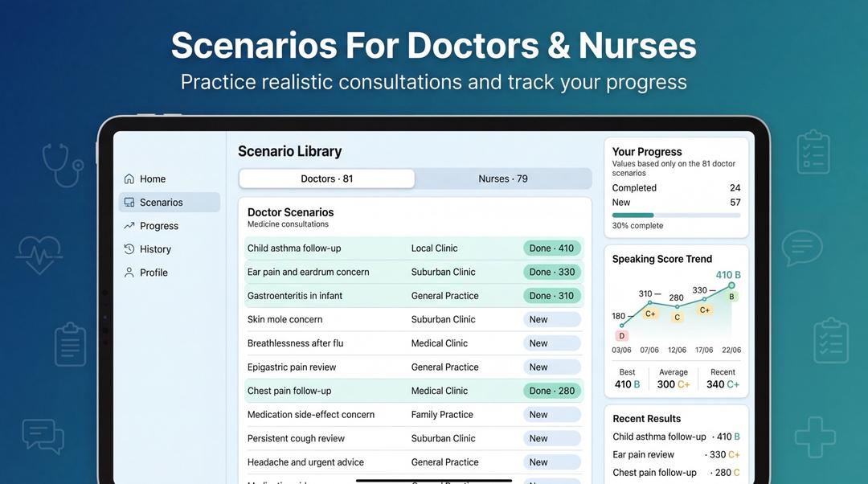Open the Child asthma follow-up scenario
868x484 pixels.
tap(414, 248)
